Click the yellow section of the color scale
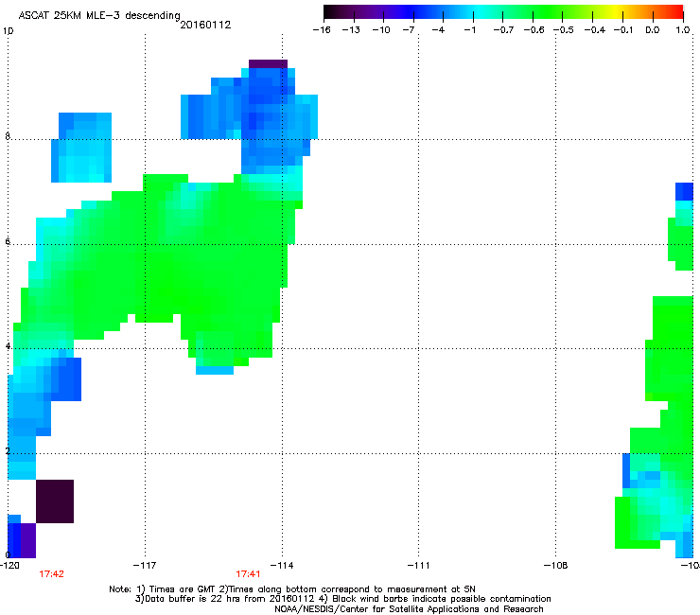Viewport: 700px width, 615px height. point(617,12)
